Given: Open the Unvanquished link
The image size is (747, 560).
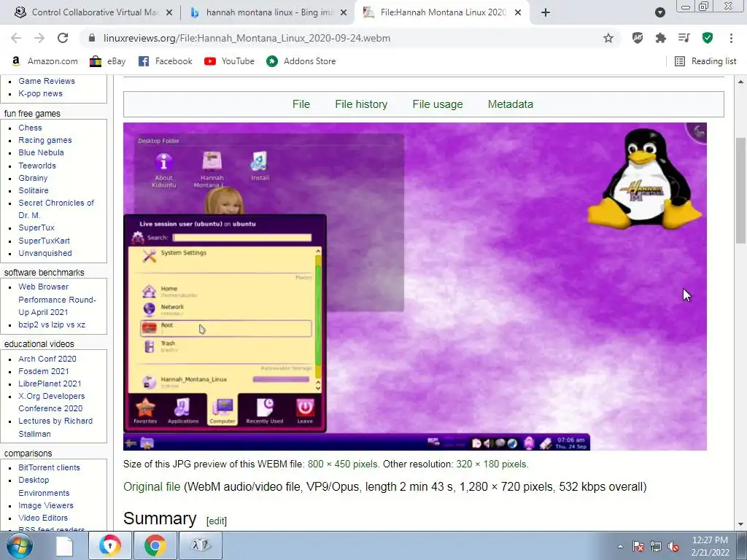Looking at the screenshot, I should [x=45, y=253].
